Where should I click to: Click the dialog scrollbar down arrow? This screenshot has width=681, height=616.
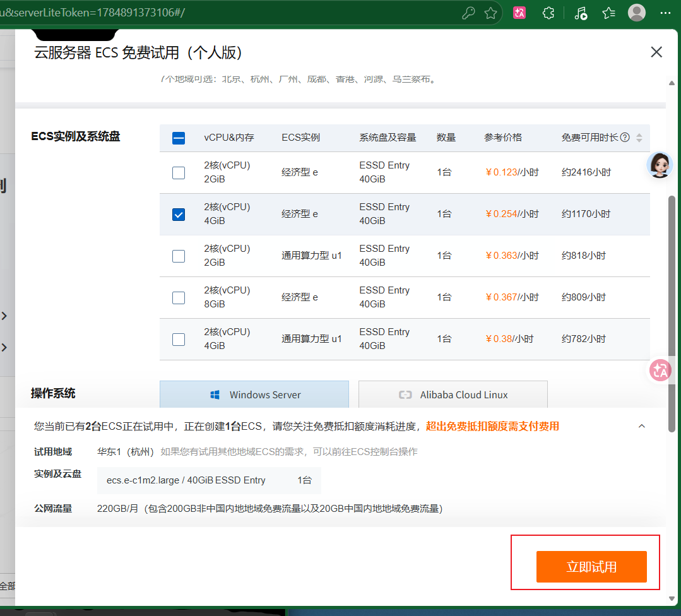click(672, 598)
